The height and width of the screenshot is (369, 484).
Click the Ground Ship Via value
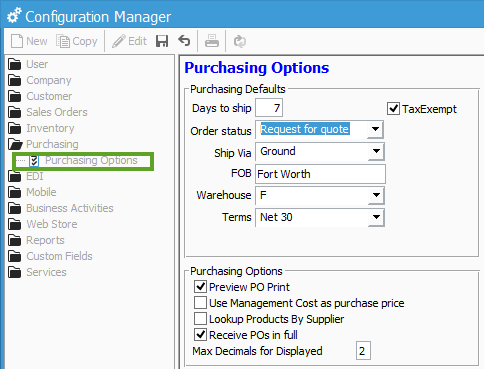coord(278,151)
